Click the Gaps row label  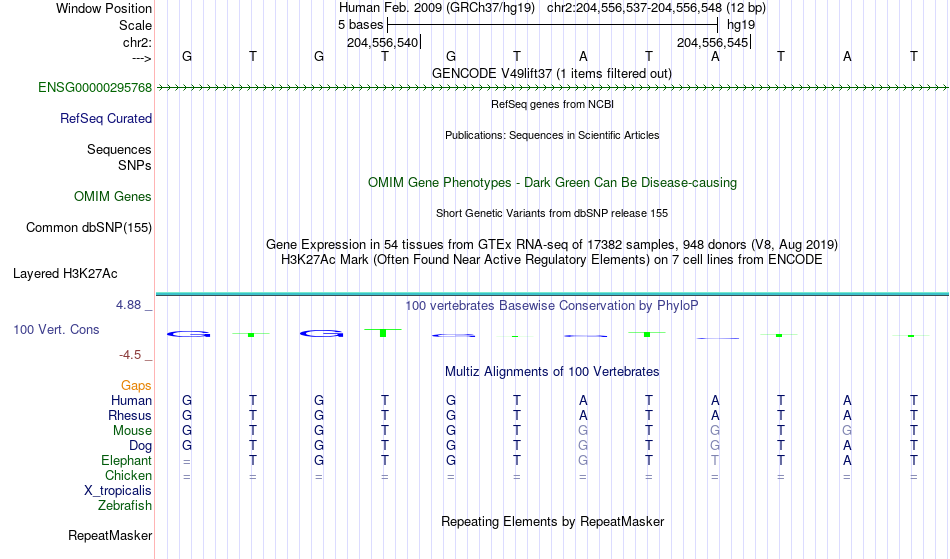pos(136,386)
